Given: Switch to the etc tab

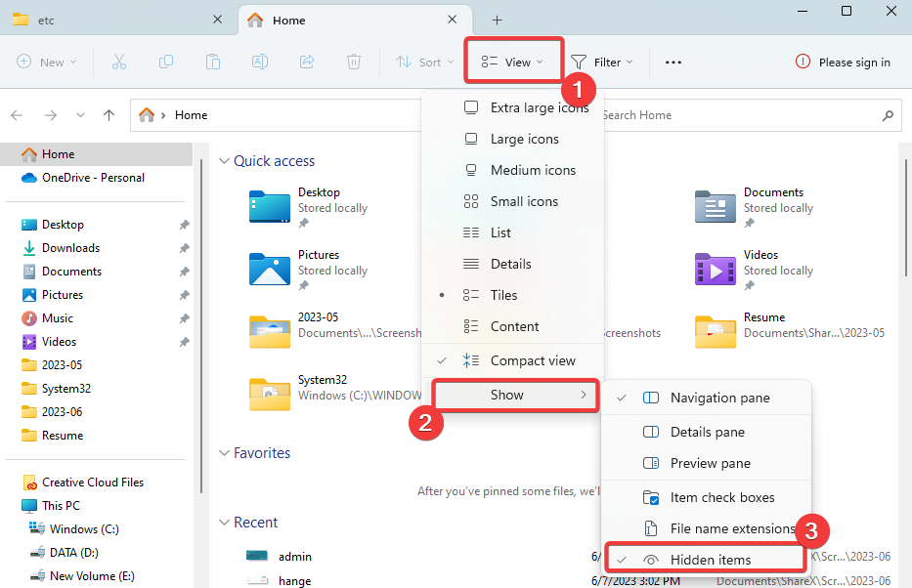Looking at the screenshot, I should [118, 21].
